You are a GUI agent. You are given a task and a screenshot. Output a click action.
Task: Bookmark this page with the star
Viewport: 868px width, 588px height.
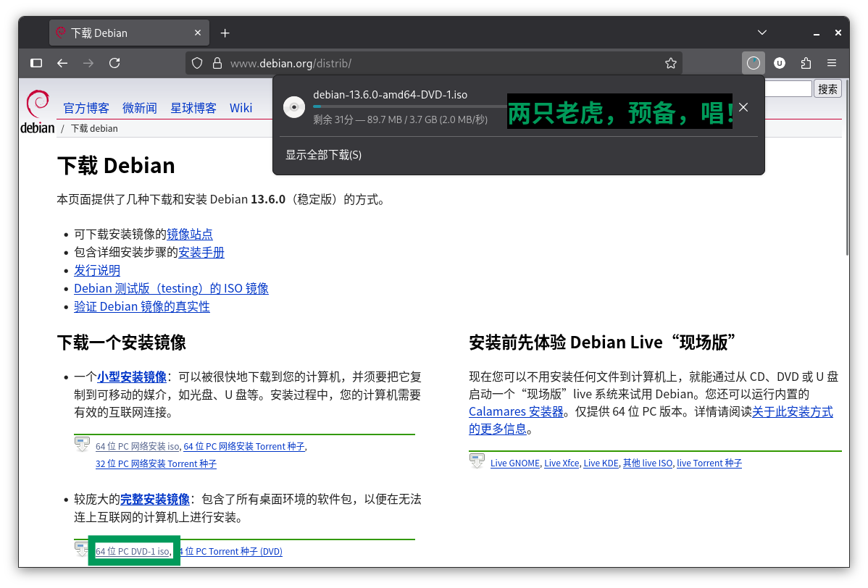pos(671,63)
